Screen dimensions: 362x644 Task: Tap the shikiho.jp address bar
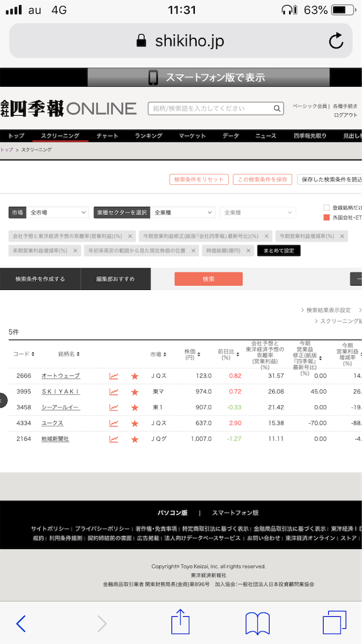(x=180, y=41)
